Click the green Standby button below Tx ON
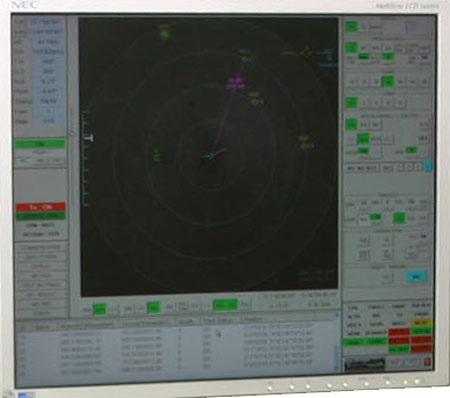Viewport: 450px width, 398px height. (40, 216)
